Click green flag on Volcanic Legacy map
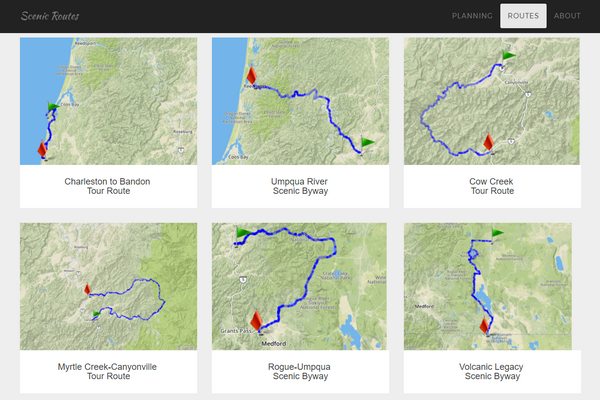600x400 pixels. (x=497, y=233)
